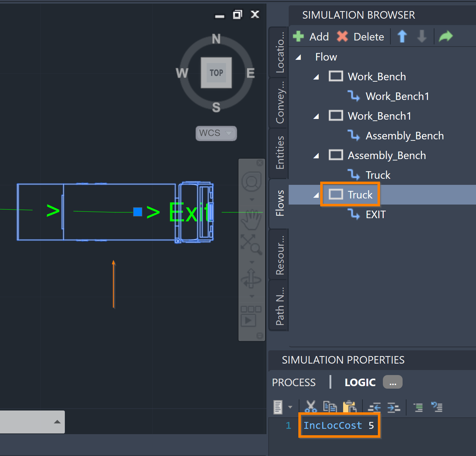Select the Truck route under Assembly_Bench
The width and height of the screenshot is (476, 456).
coord(378,175)
